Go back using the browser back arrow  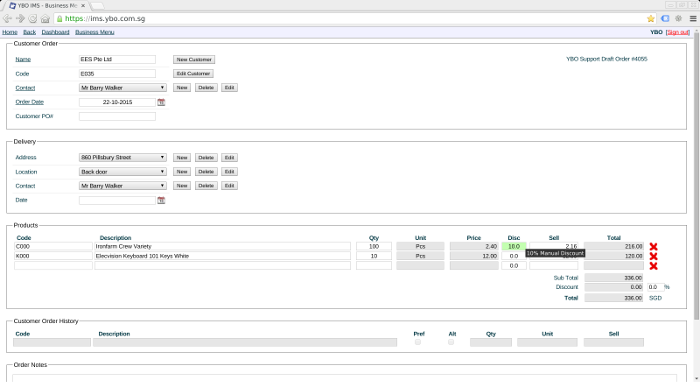pyautogui.click(x=7, y=19)
